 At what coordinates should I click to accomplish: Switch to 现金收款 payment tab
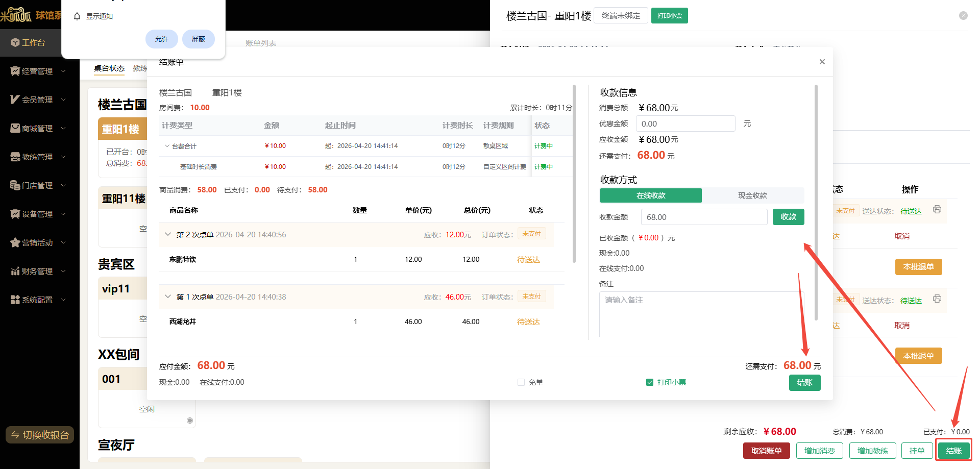752,195
